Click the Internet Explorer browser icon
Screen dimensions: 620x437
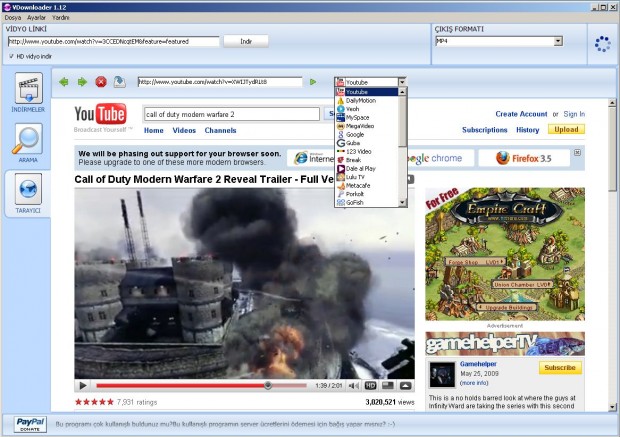310,158
